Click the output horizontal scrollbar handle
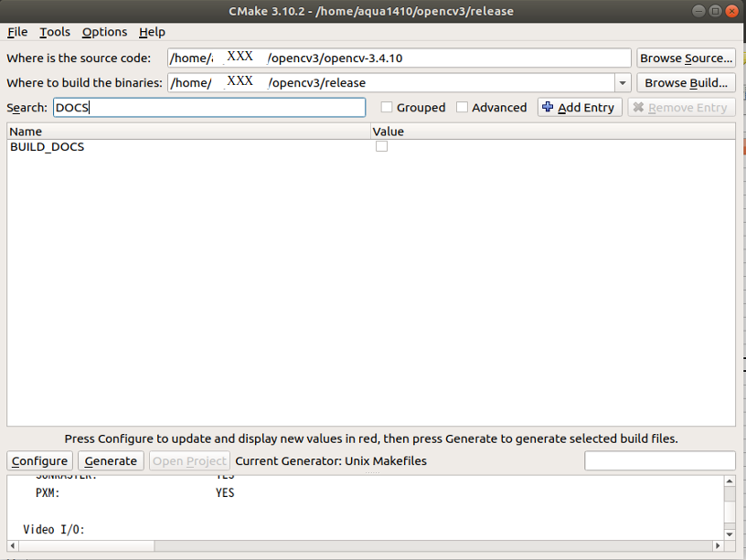Image resolution: width=746 pixels, height=560 pixels. click(x=86, y=545)
